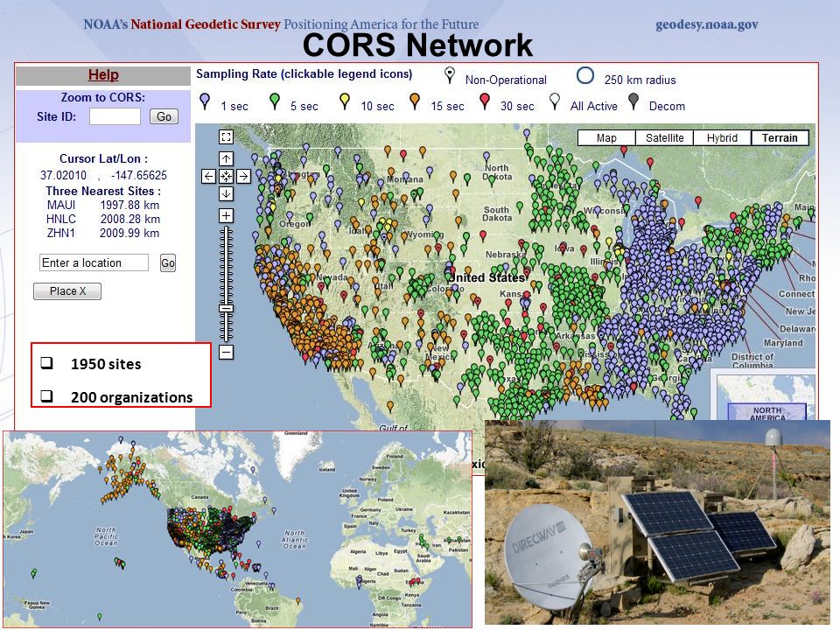840x630 pixels.
Task: Click the zoom slider handle
Action: point(227,309)
